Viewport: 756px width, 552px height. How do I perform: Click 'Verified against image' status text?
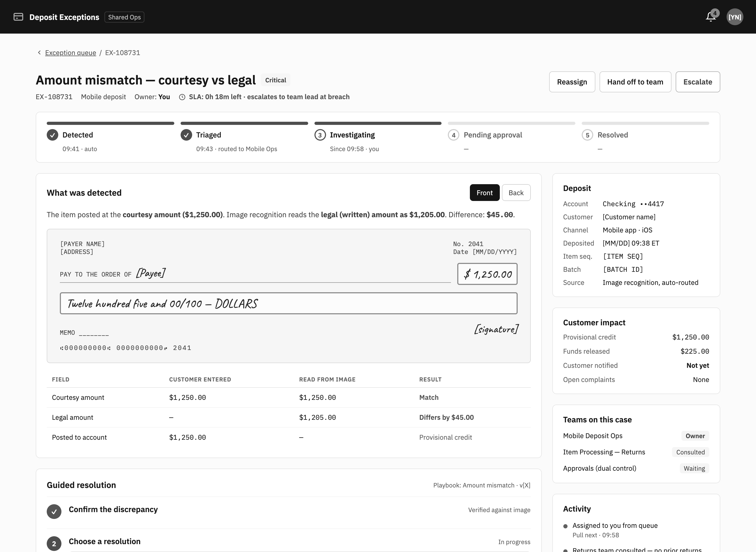pos(499,510)
